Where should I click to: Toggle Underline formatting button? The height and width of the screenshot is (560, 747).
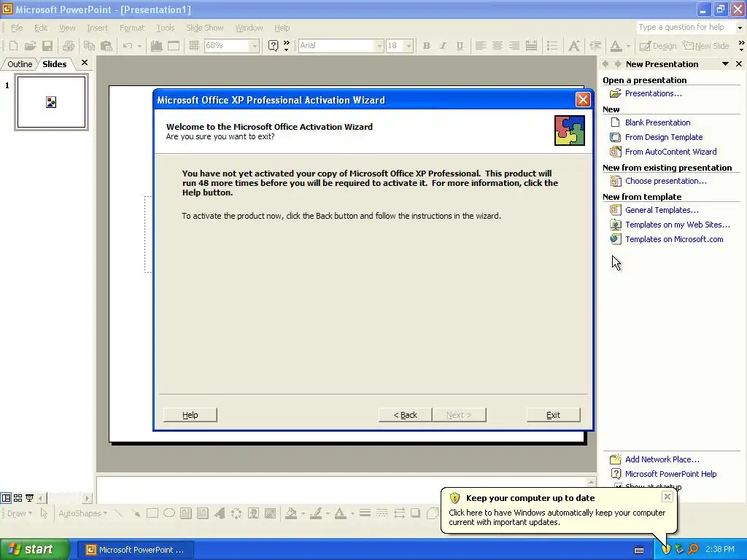460,46
